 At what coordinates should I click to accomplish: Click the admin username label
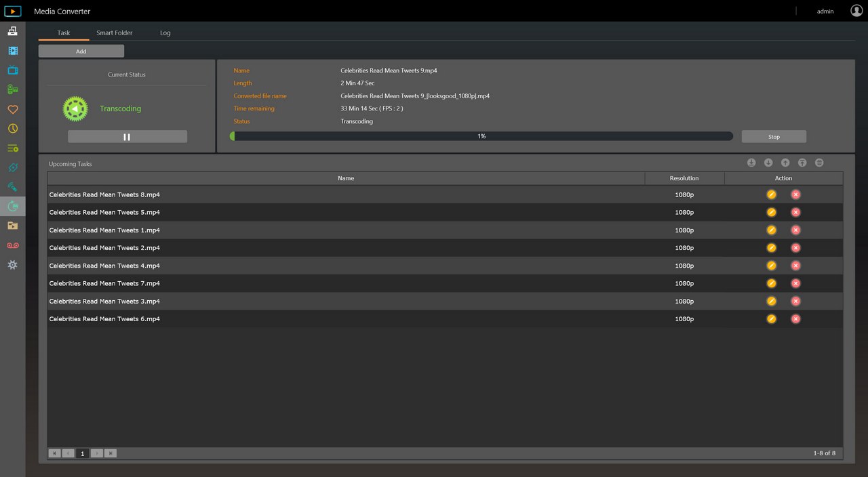point(825,12)
